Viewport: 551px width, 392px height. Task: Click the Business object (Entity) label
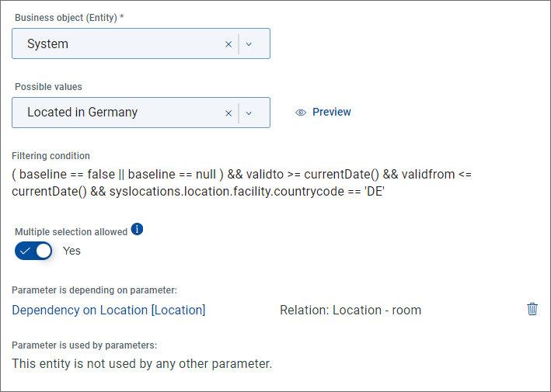(x=69, y=17)
